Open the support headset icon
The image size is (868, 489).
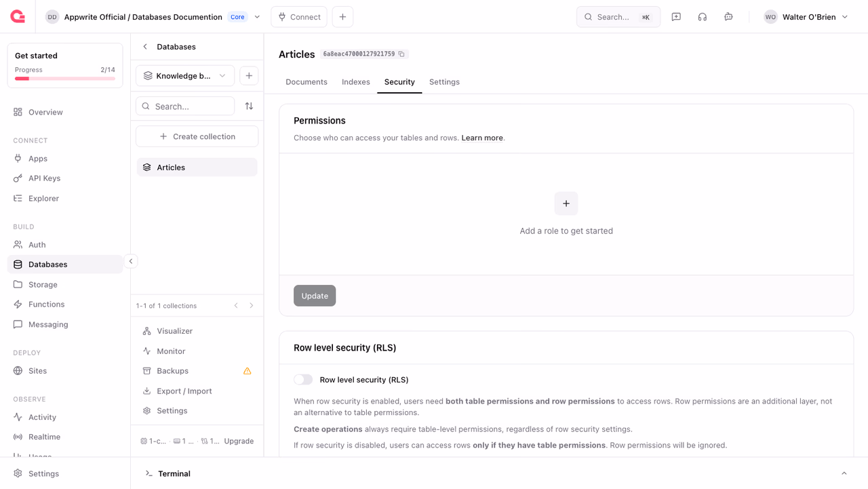click(x=702, y=17)
